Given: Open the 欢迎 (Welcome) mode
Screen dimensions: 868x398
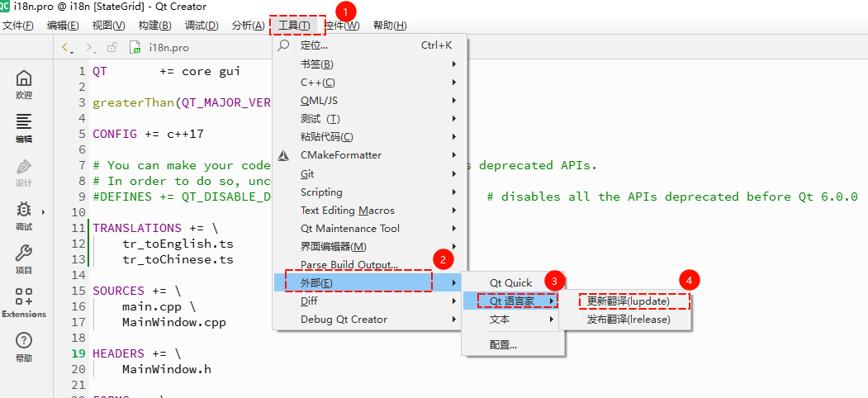Looking at the screenshot, I should click(x=24, y=85).
